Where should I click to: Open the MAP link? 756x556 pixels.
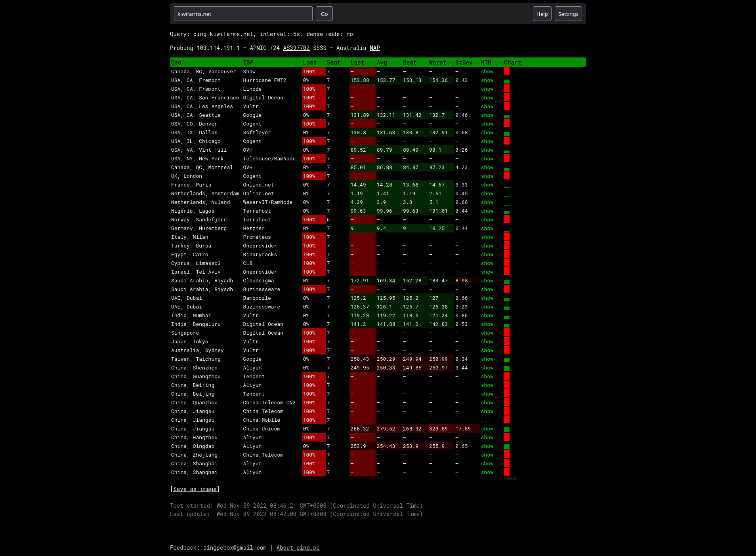coord(375,48)
